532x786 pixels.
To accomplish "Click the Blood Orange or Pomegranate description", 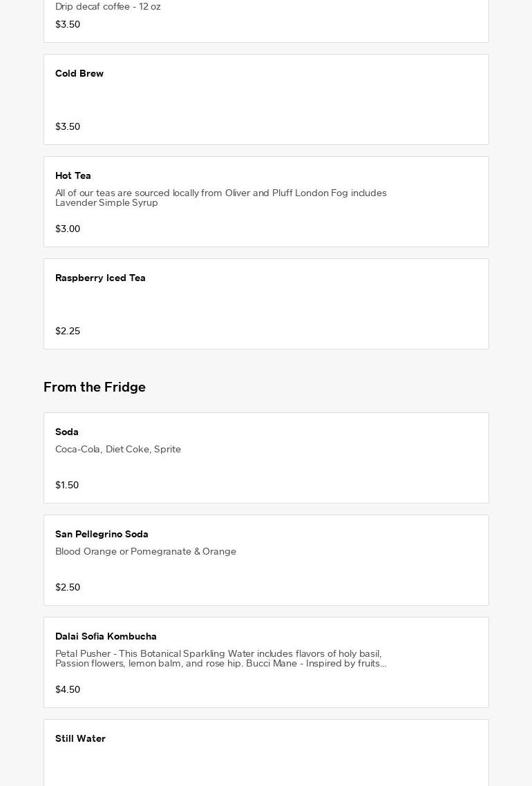I will coord(146,551).
